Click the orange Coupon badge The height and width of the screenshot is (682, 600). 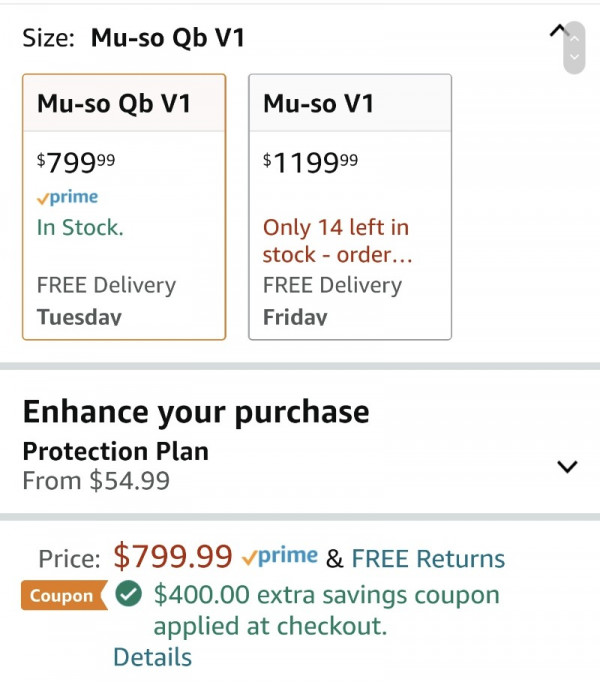[64, 595]
